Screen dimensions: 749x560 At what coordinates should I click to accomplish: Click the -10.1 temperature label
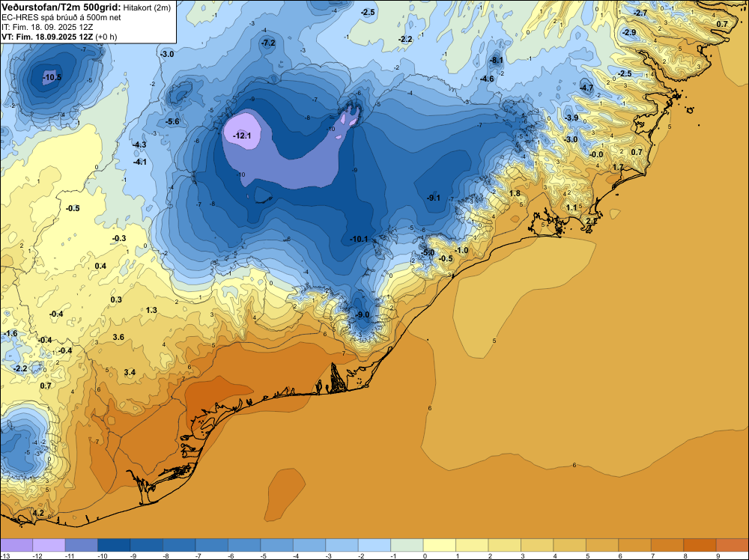[359, 239]
